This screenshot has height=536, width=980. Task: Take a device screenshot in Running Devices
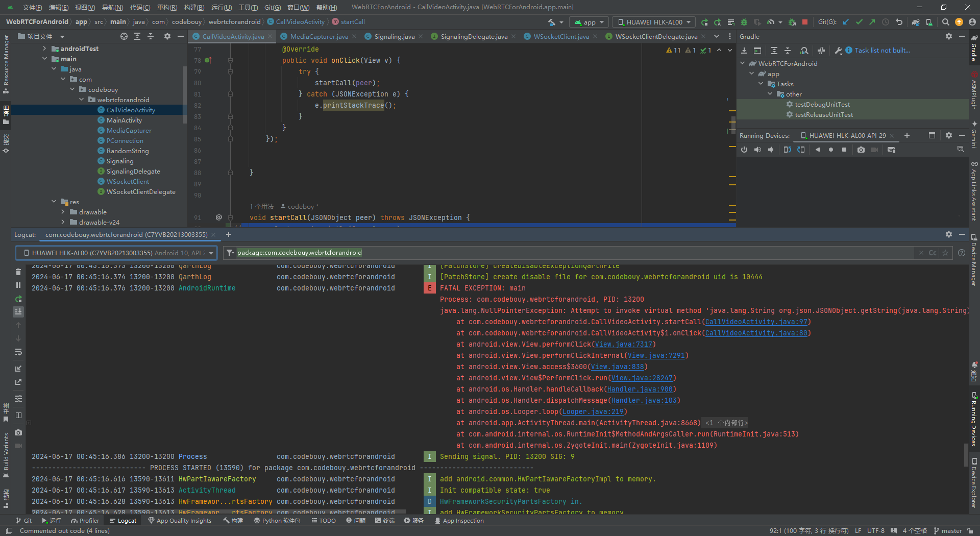pyautogui.click(x=861, y=150)
